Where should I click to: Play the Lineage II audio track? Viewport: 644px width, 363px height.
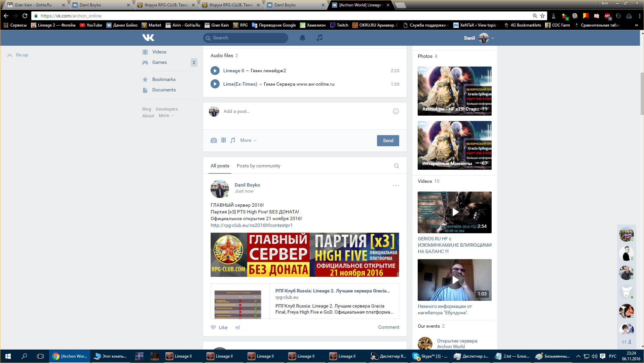(x=215, y=71)
